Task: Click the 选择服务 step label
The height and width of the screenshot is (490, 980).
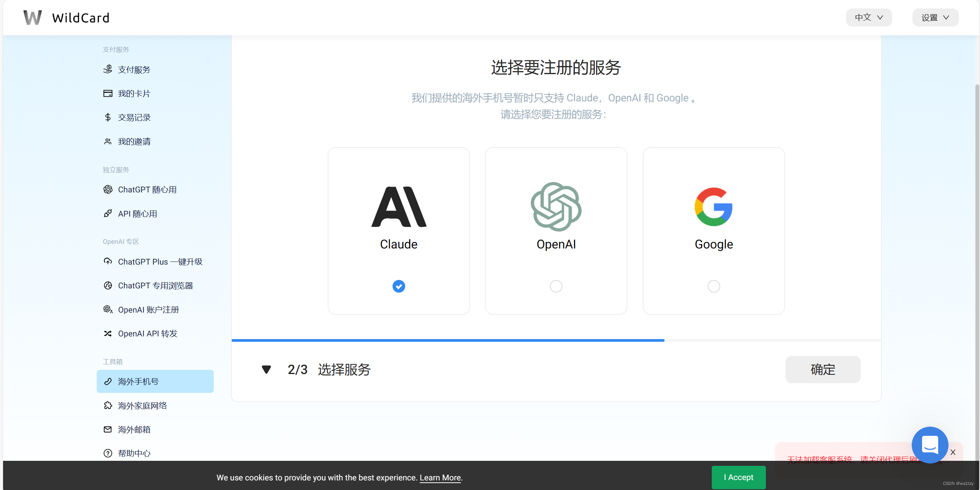Action: [344, 370]
